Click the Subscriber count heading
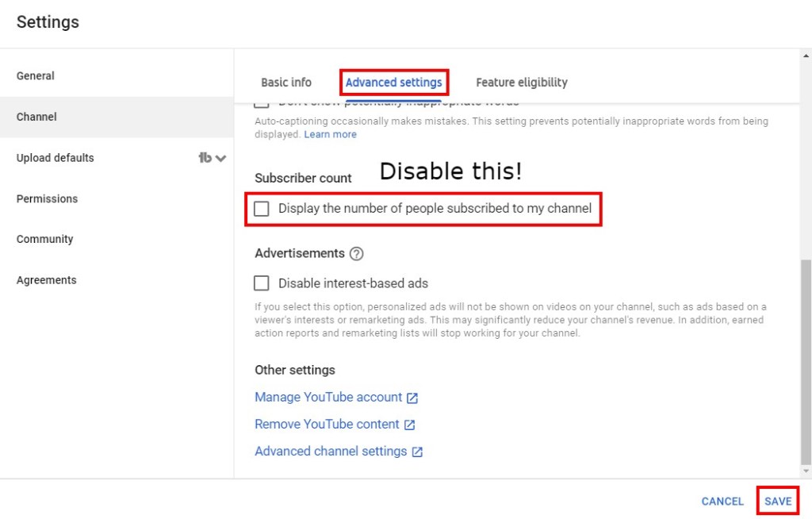The height and width of the screenshot is (519, 812). point(303,179)
